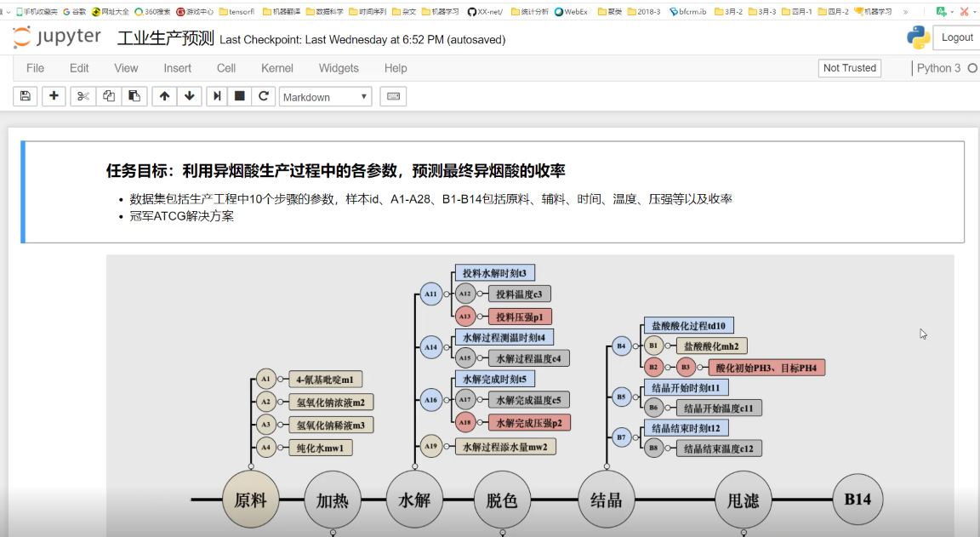Click the Not Trusted notebook button

(849, 68)
